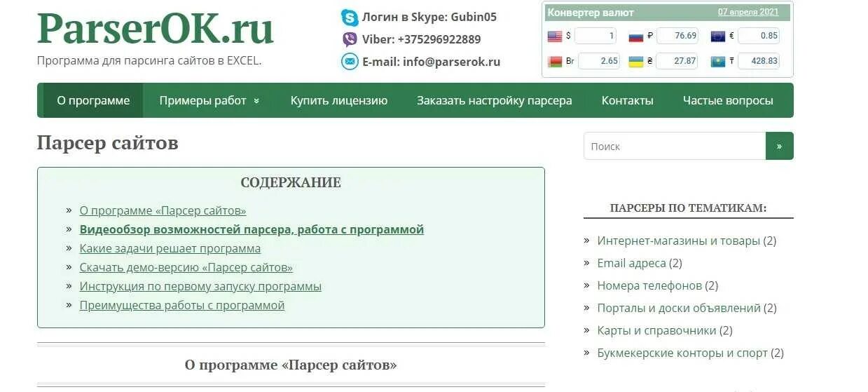868x392 pixels.
Task: Click the Viber number +375296922889
Action: pyautogui.click(x=439, y=39)
